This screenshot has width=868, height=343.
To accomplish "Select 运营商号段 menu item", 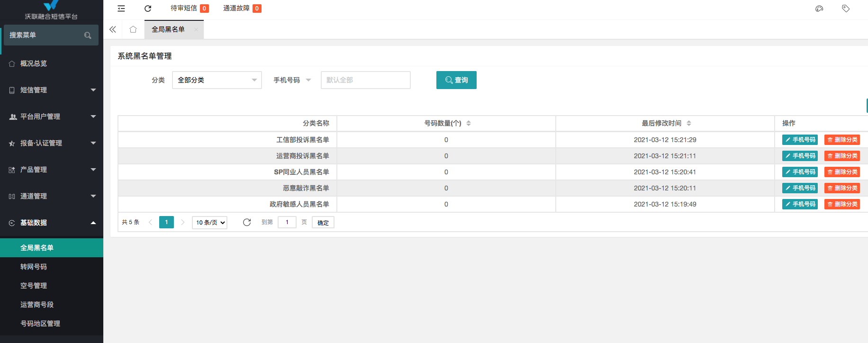I will pyautogui.click(x=37, y=305).
